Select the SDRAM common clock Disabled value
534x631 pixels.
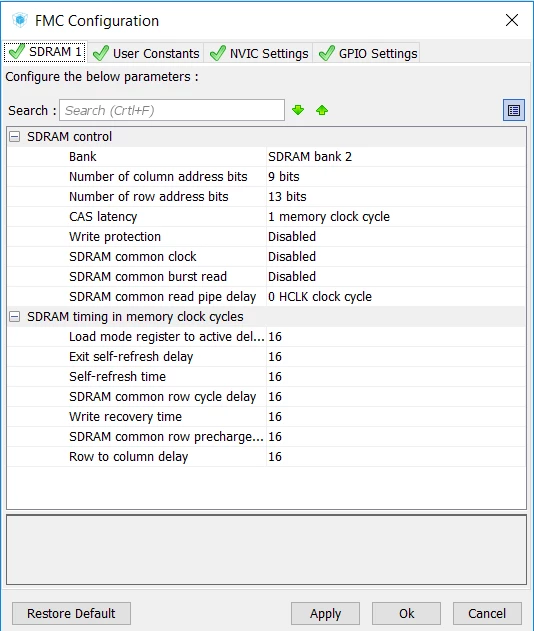tap(396, 257)
